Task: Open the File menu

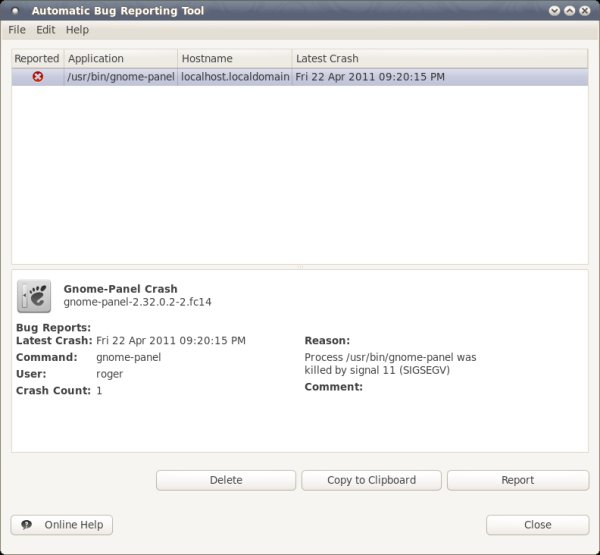Action: click(17, 30)
